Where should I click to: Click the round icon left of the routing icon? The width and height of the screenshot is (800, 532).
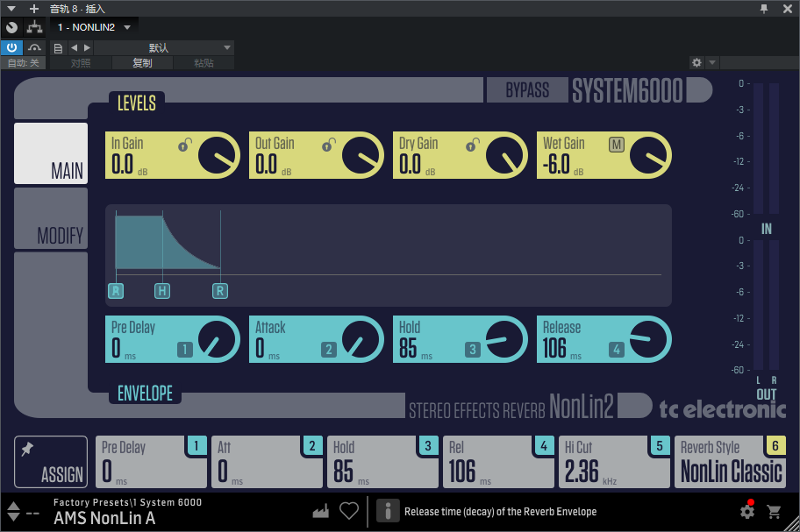[x=11, y=27]
